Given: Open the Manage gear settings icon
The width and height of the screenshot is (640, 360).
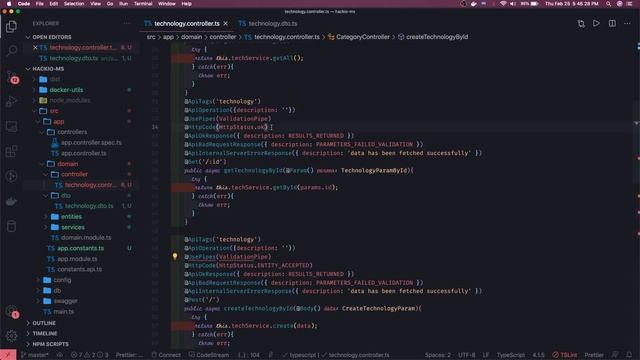Looking at the screenshot, I should point(11,336).
